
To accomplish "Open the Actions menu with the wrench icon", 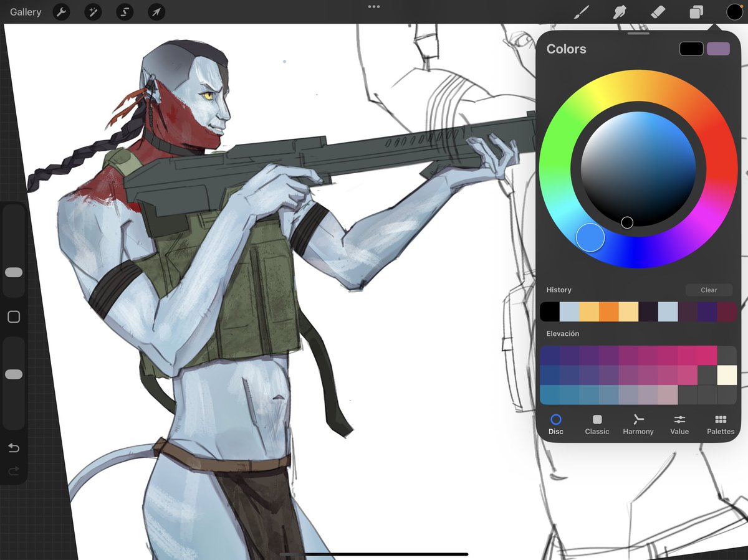I will pos(61,12).
